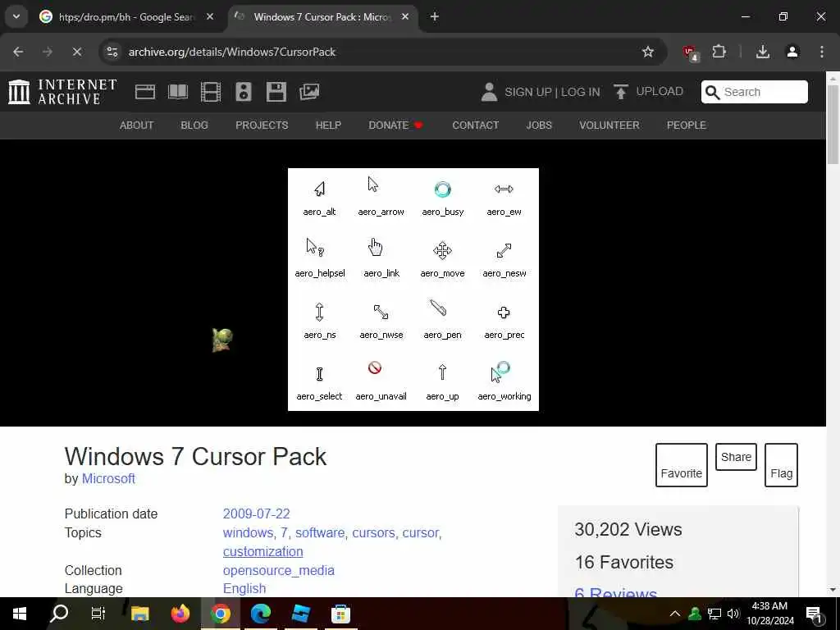Click the Share button
The width and height of the screenshot is (840, 630).
pos(736,457)
